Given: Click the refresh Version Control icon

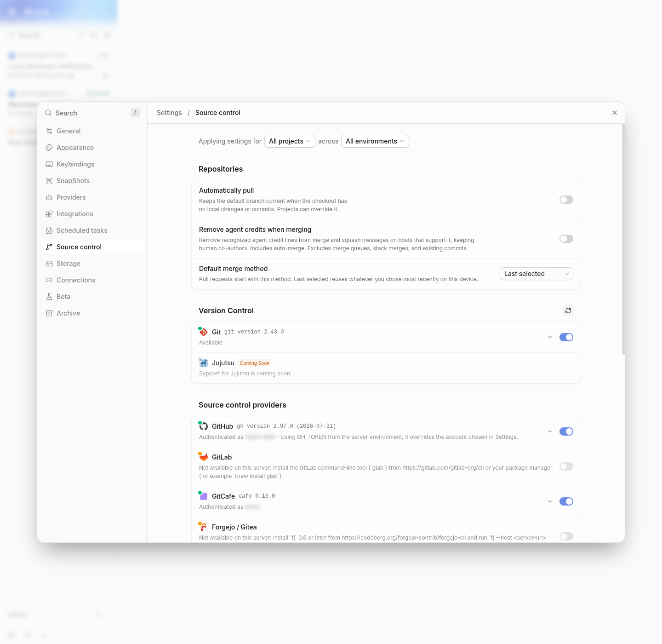Looking at the screenshot, I should point(568,310).
